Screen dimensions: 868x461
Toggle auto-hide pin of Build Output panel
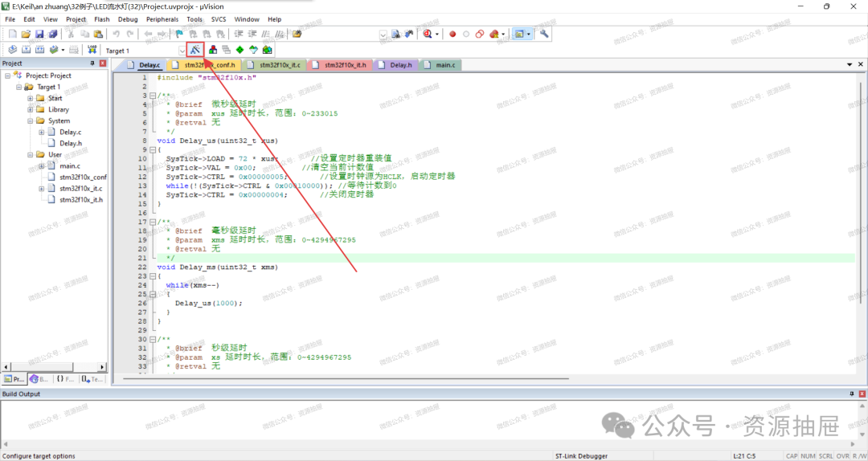click(x=851, y=394)
